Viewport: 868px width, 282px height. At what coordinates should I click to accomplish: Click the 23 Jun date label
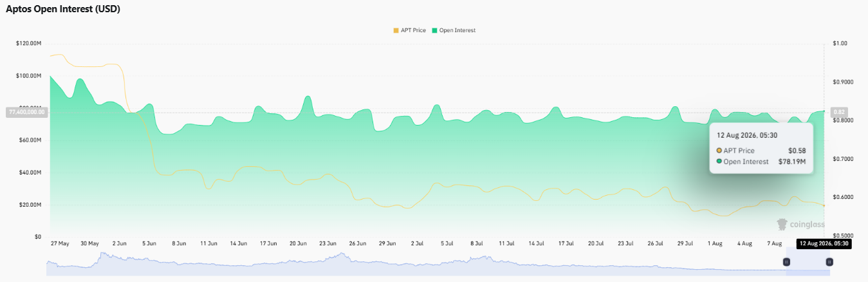pos(327,244)
